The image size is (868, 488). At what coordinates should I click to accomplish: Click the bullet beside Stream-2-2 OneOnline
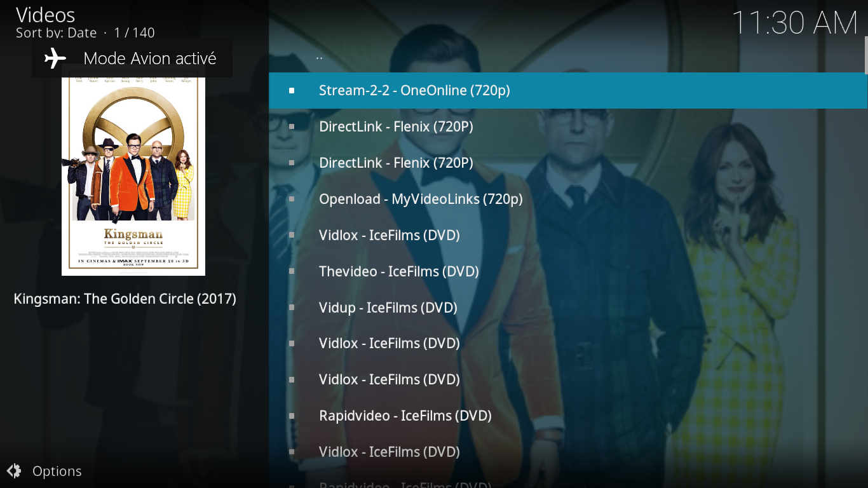pyautogui.click(x=292, y=90)
